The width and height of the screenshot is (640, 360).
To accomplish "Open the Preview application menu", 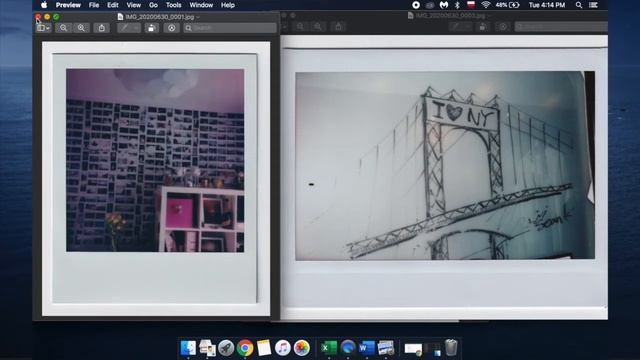I will [x=68, y=5].
